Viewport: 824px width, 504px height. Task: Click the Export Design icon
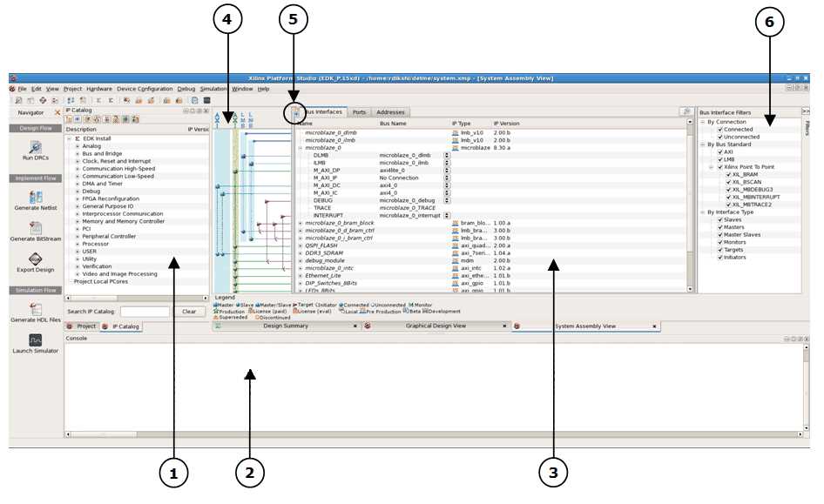[35, 259]
